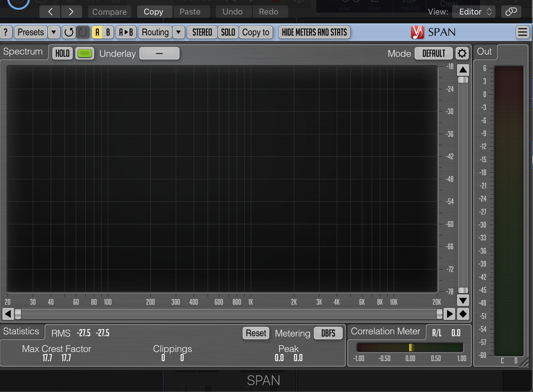Go to next preset with right chevron
The height and width of the screenshot is (392, 533).
click(x=71, y=12)
